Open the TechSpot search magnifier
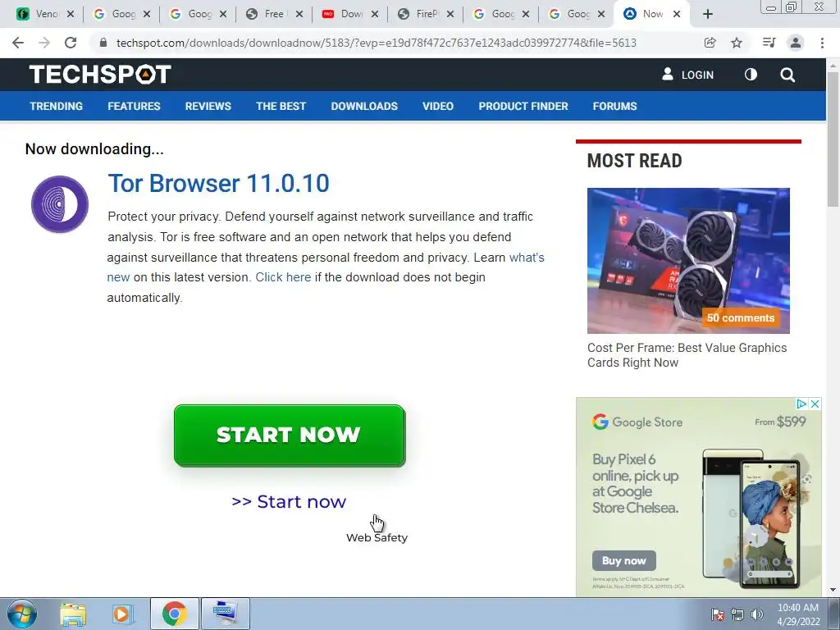This screenshot has width=840, height=630. tap(787, 75)
